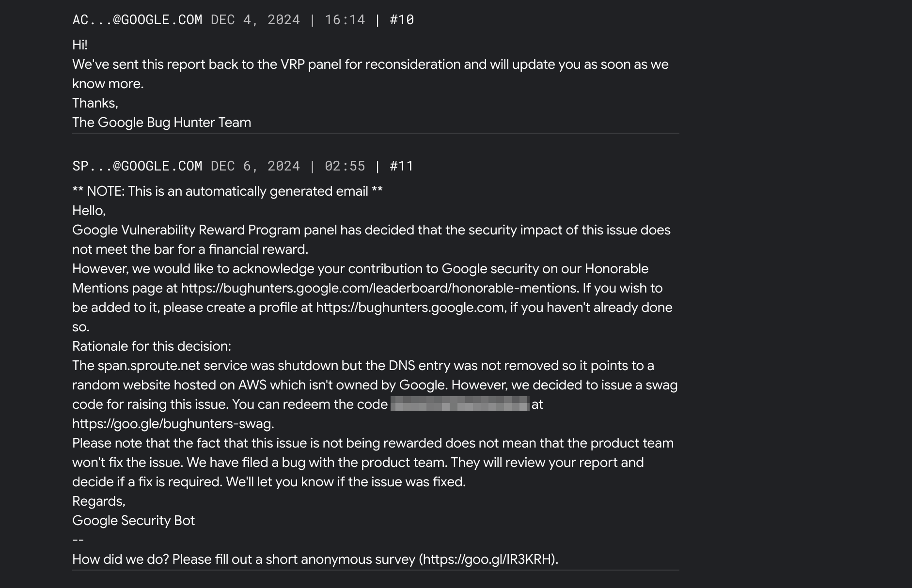Screen dimensions: 912x588
Task: Click the DEC 6, 2024 date stamp
Action: (x=255, y=166)
